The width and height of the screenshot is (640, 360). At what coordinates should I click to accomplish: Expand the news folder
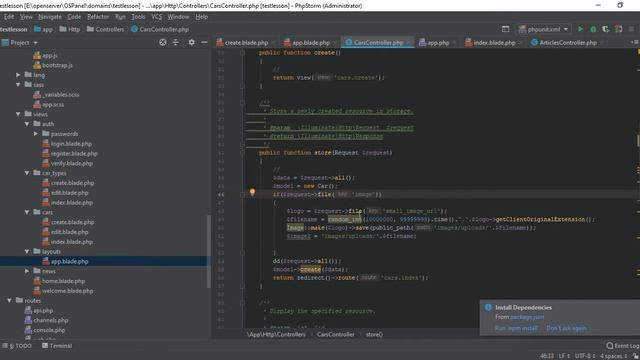click(x=27, y=271)
